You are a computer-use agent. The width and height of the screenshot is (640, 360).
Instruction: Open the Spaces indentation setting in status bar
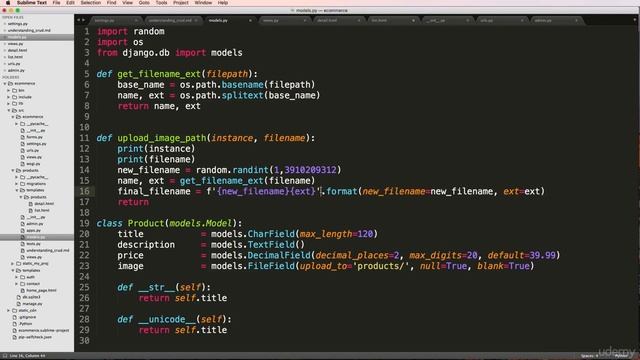pyautogui.click(x=589, y=356)
